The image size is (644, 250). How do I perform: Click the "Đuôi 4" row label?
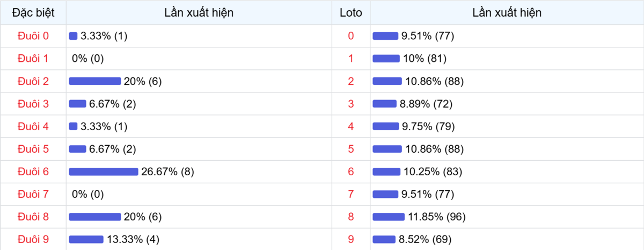pos(33,126)
